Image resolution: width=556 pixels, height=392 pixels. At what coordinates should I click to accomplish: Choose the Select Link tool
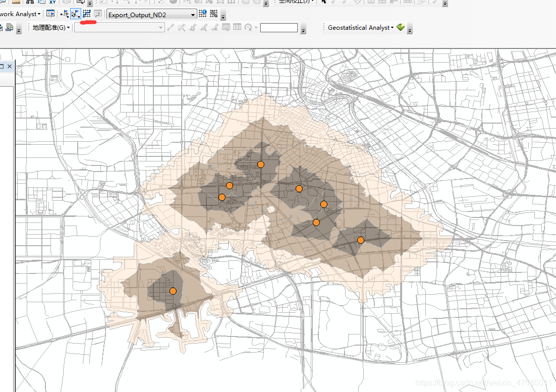click(x=193, y=27)
